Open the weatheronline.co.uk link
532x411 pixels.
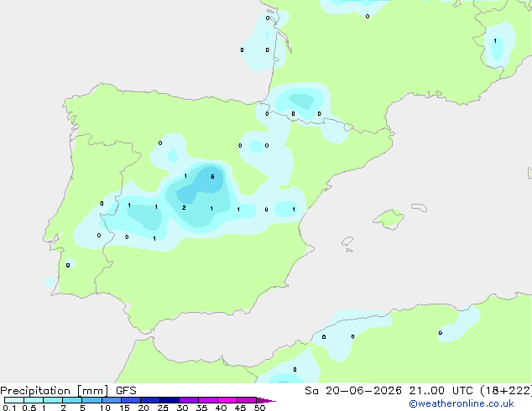pyautogui.click(x=461, y=404)
